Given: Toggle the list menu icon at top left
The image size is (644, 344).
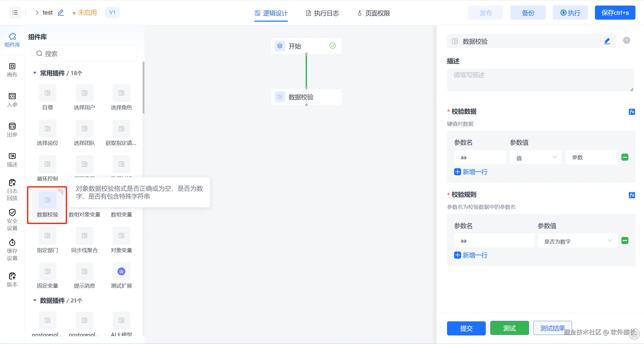Looking at the screenshot, I should (x=15, y=13).
